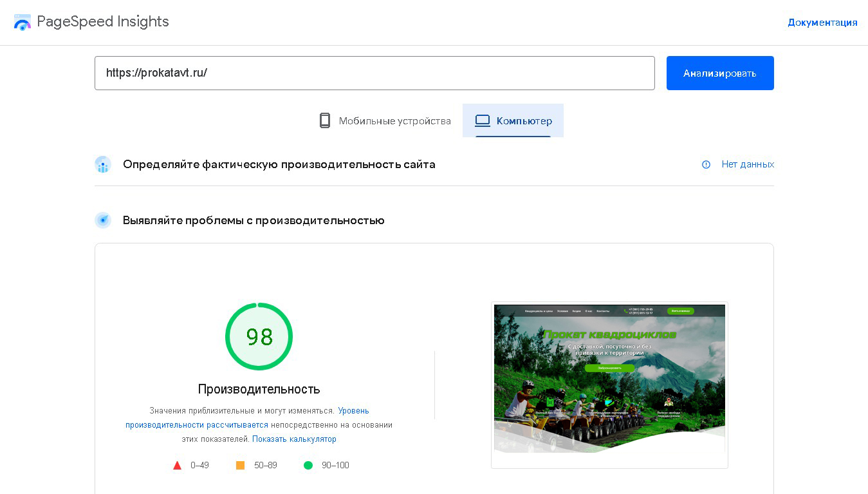
Task: Click the Производительность heading
Action: click(259, 389)
